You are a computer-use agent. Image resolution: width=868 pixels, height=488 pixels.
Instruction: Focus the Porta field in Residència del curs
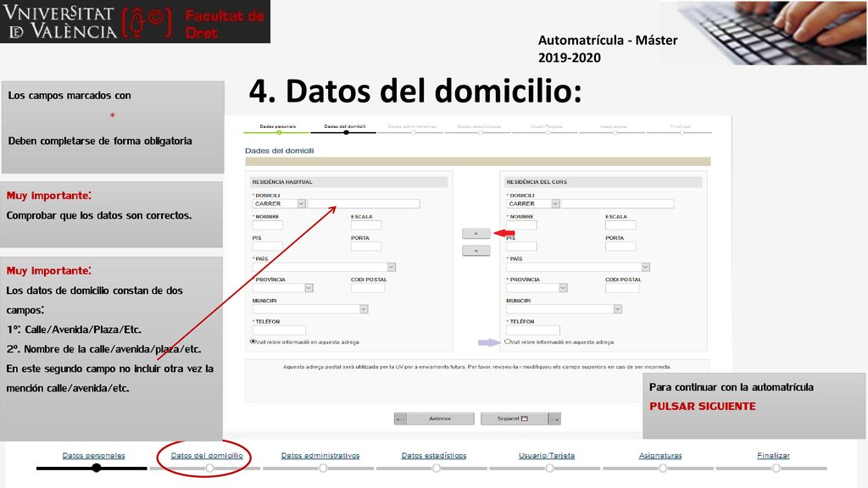[x=620, y=247]
